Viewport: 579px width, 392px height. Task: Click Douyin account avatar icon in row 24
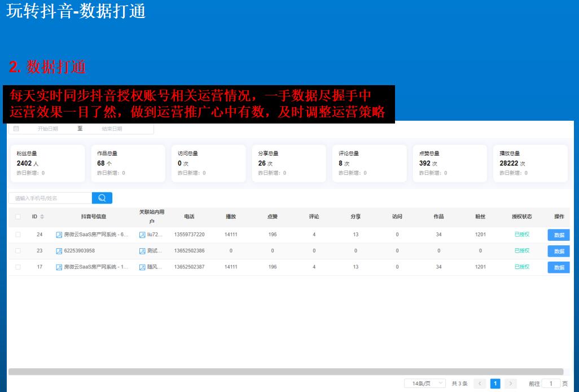pos(59,235)
